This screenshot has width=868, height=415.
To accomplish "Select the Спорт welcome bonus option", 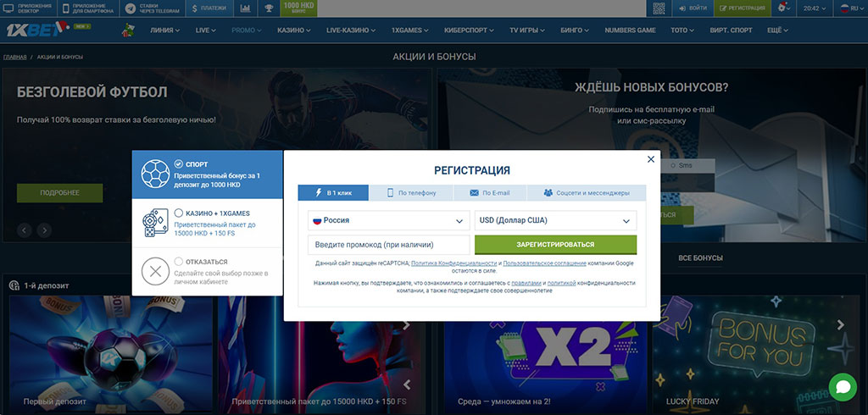I will tap(207, 174).
